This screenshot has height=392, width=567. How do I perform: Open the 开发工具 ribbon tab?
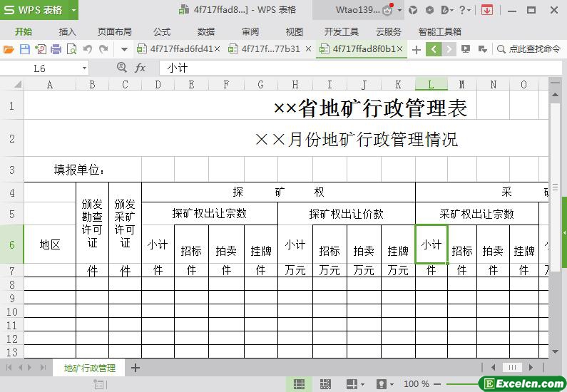(x=342, y=32)
